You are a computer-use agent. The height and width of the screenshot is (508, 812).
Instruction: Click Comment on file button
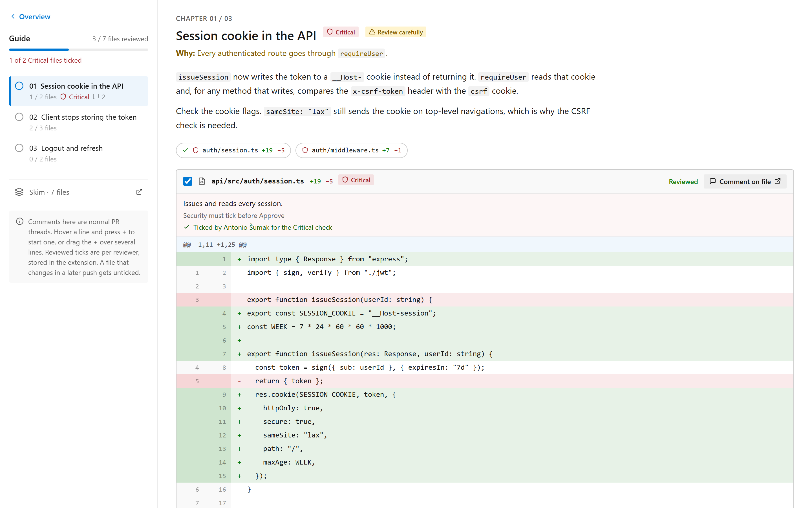pyautogui.click(x=745, y=182)
